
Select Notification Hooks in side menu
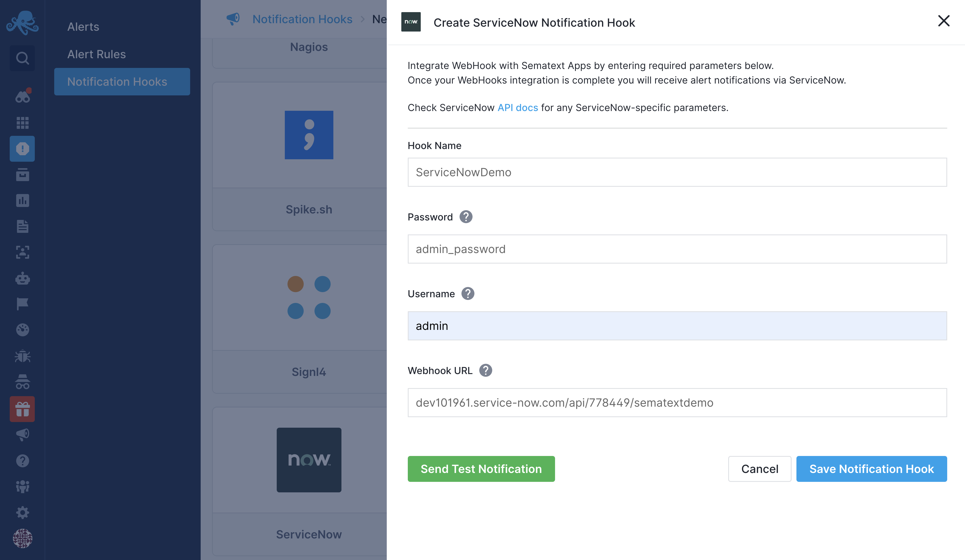click(122, 82)
